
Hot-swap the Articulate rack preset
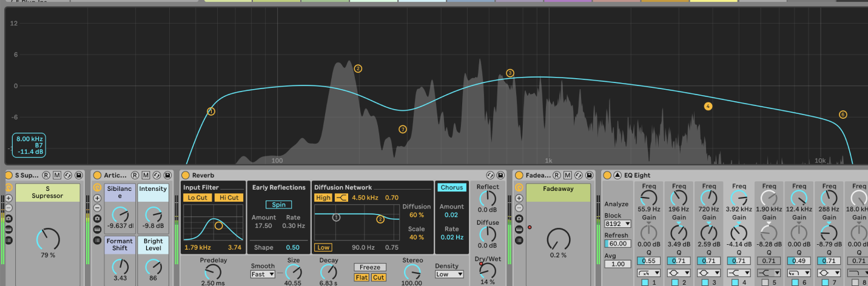click(x=155, y=175)
